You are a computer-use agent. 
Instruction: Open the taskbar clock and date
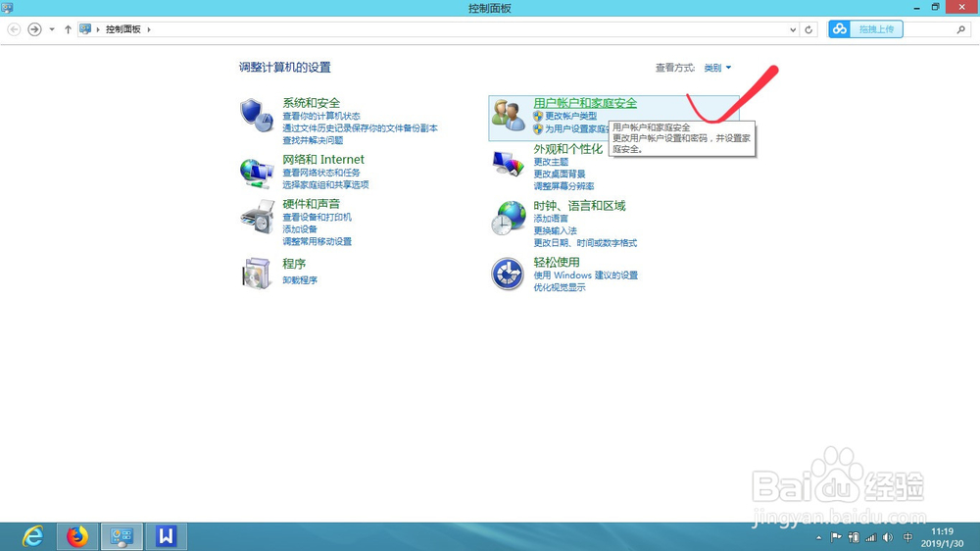click(942, 537)
